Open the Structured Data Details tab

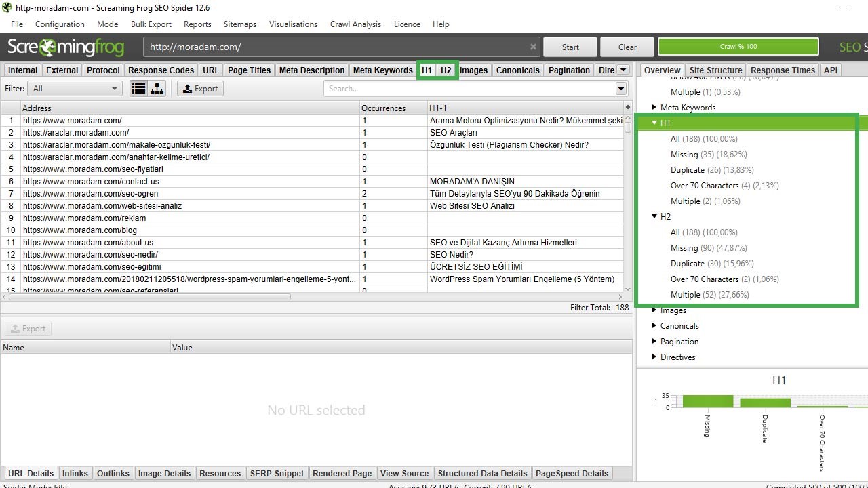coord(482,473)
